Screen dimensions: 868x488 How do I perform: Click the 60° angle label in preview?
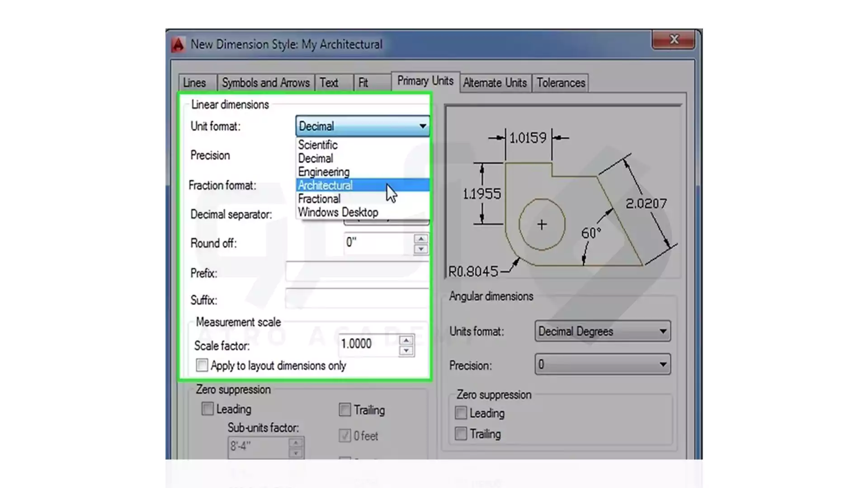coord(591,233)
